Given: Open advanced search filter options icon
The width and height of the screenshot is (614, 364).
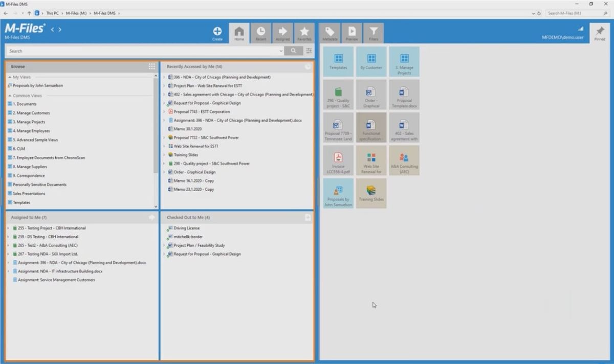Looking at the screenshot, I should pos(309,51).
